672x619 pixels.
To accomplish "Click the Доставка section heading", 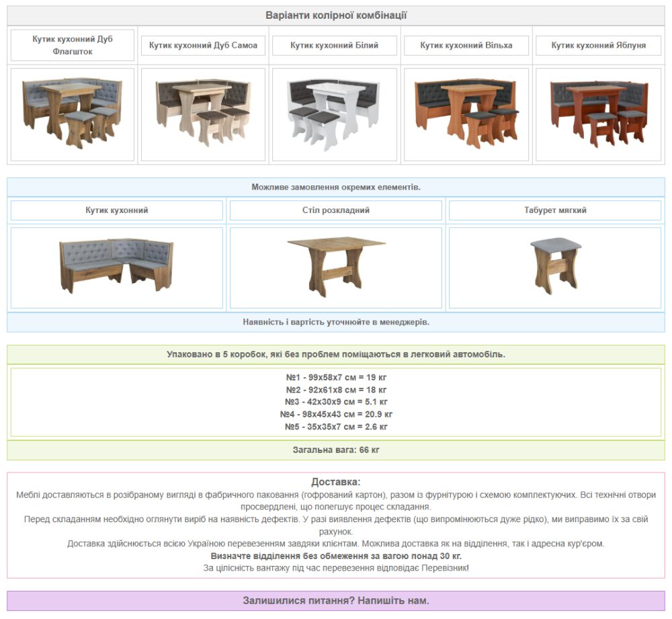I will (x=336, y=482).
